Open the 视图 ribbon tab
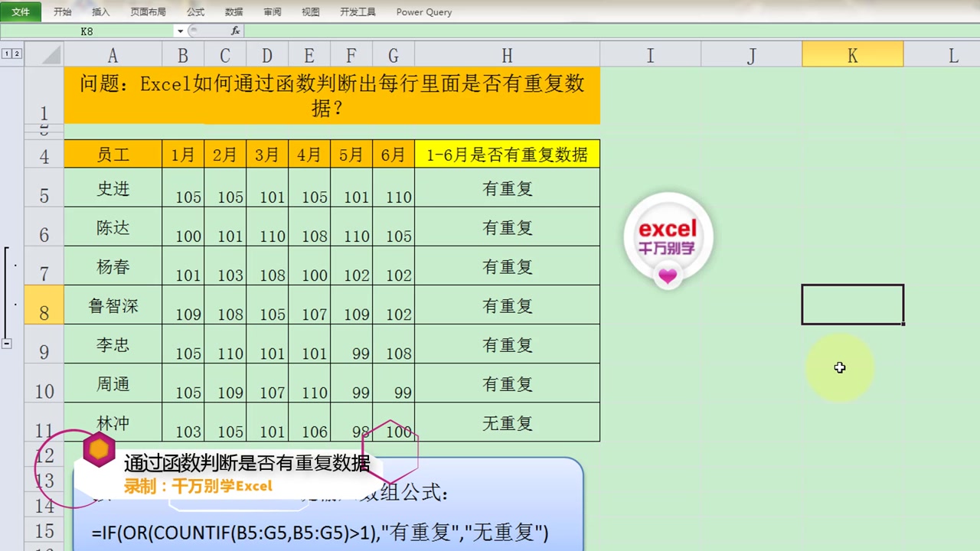 click(x=311, y=12)
